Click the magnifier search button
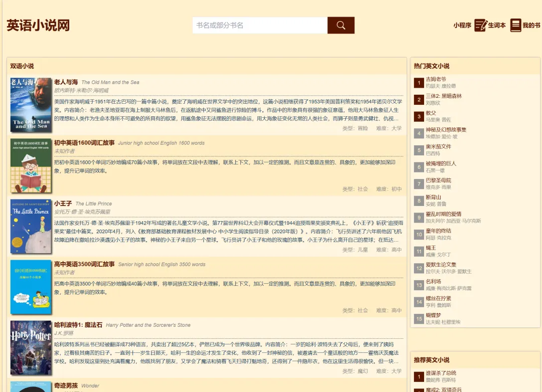This screenshot has height=392, width=542. (x=341, y=25)
